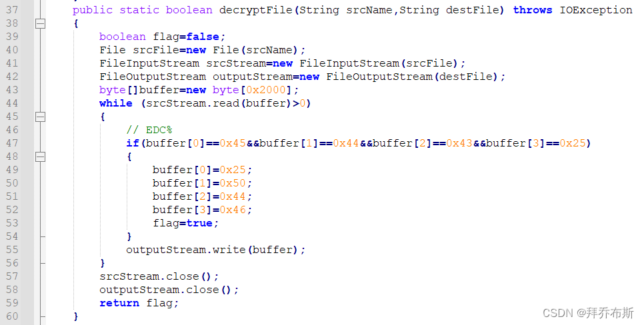Click line number 47 in the gutter
The image size is (644, 325).
coord(12,143)
